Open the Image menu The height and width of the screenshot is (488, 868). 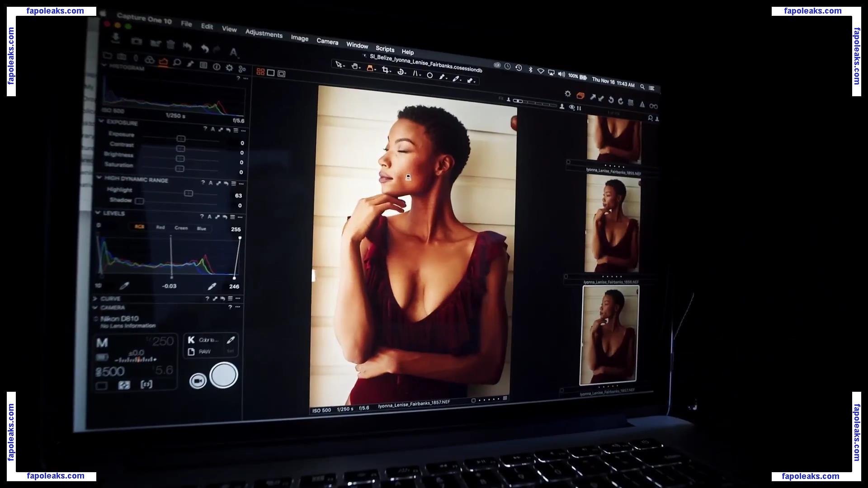pyautogui.click(x=299, y=38)
